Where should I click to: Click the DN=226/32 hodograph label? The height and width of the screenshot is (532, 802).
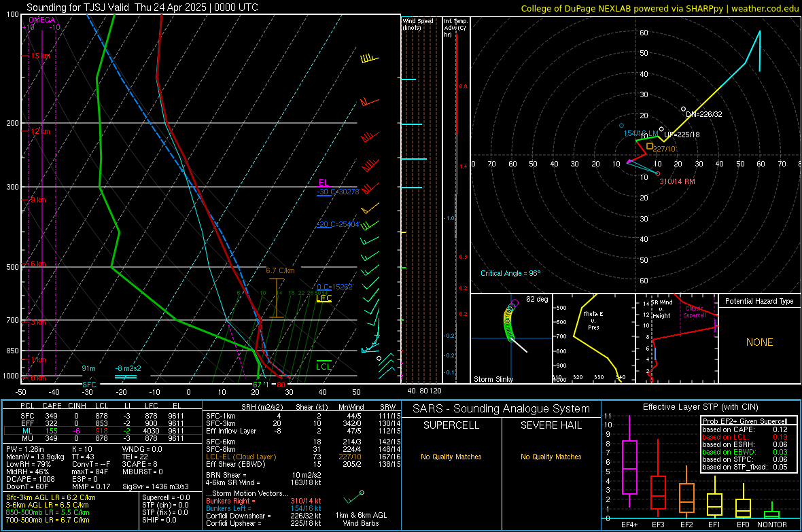pyautogui.click(x=704, y=114)
